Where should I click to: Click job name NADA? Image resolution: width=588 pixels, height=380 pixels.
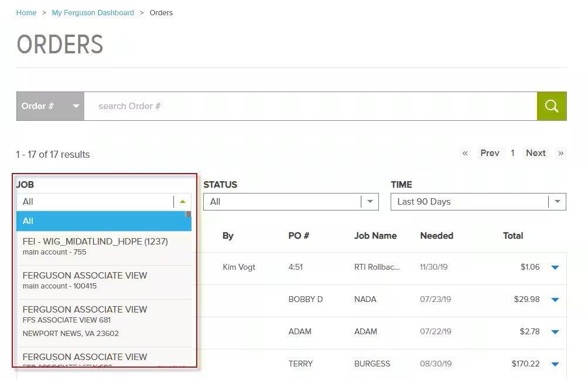click(365, 300)
